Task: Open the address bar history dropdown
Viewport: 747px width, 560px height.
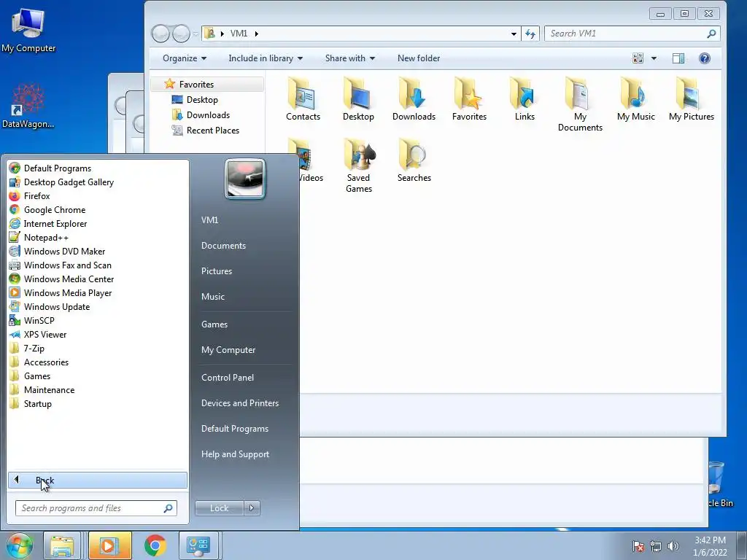Action: click(x=514, y=34)
